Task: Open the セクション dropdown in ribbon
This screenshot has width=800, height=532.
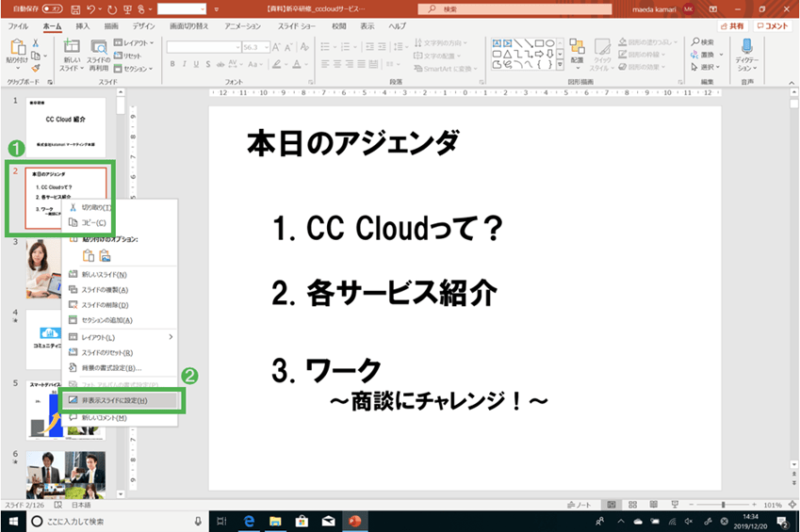Action: pos(133,69)
